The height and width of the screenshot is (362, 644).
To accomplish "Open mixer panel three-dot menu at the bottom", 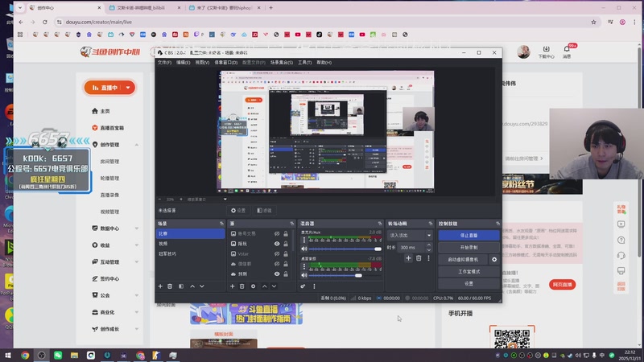I will [314, 286].
